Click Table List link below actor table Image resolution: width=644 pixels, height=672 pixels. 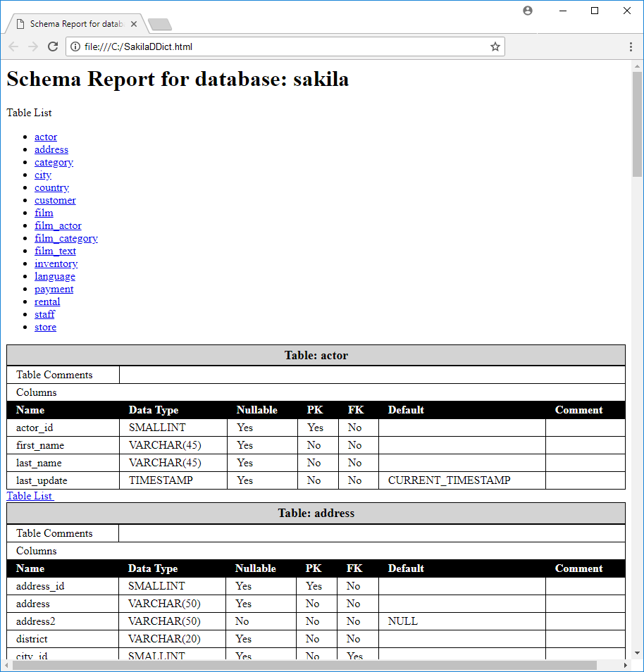click(30, 496)
